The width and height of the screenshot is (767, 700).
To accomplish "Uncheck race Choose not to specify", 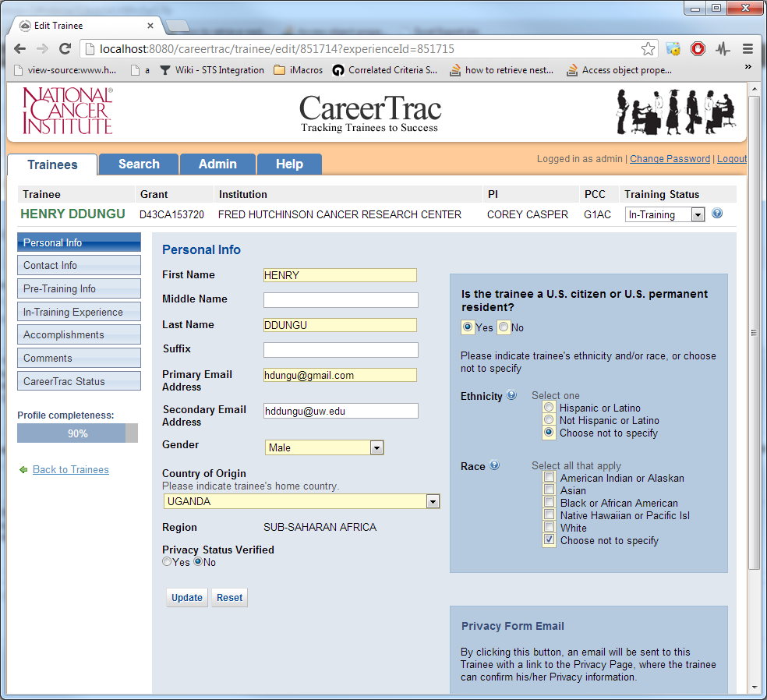I will click(550, 540).
